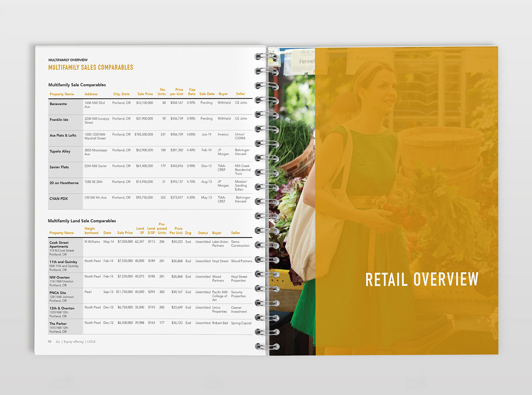Screen dimensions: 532x395
Task: Click the 'RETAIL OVERVIEW' title on right page
Action: 422,280
